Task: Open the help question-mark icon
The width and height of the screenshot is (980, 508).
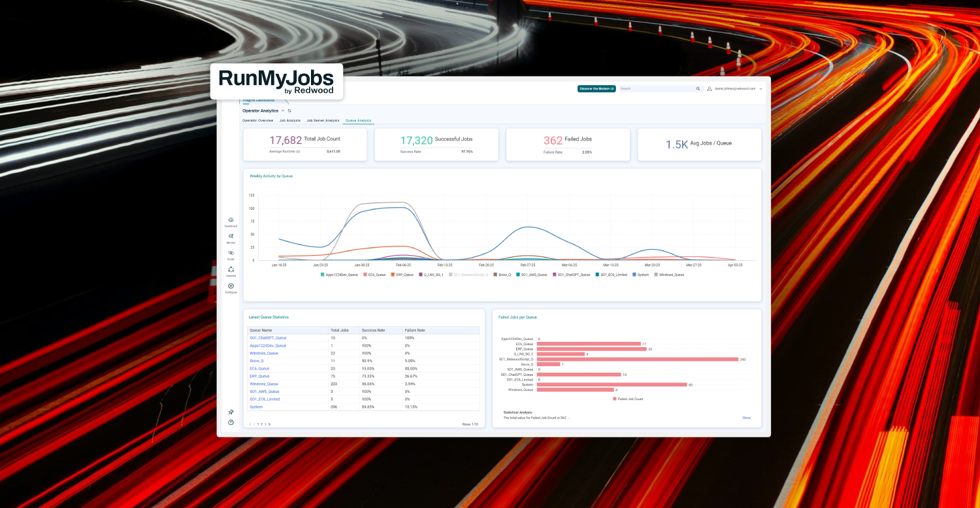Action: click(231, 422)
